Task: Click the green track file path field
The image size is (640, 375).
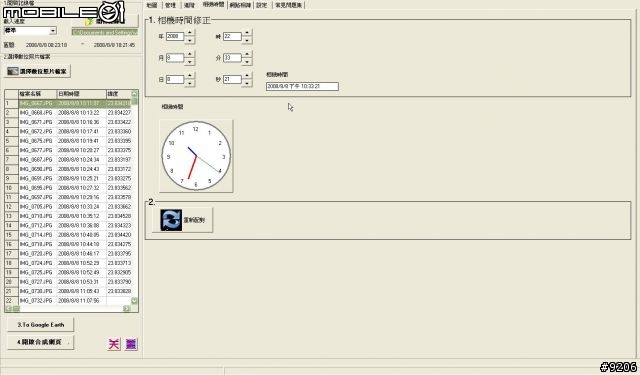Action: click(105, 32)
